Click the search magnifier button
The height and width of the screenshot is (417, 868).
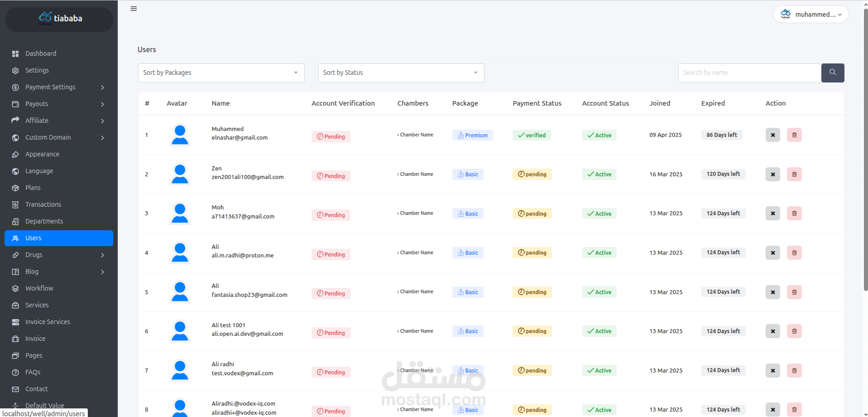832,73
